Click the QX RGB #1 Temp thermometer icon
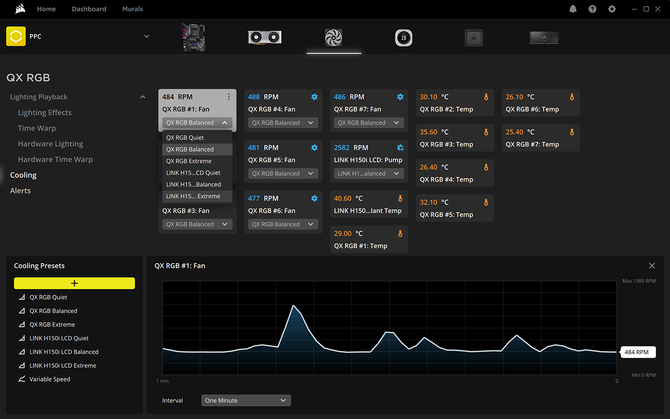 400,234
